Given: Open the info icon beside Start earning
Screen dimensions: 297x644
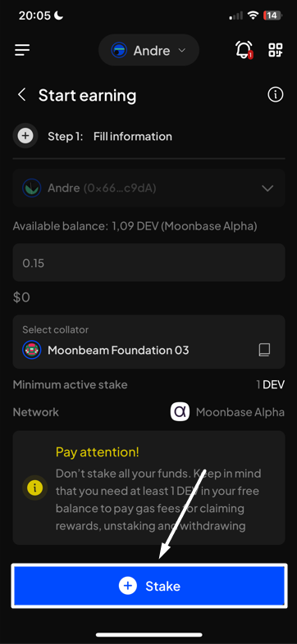Looking at the screenshot, I should click(x=276, y=95).
